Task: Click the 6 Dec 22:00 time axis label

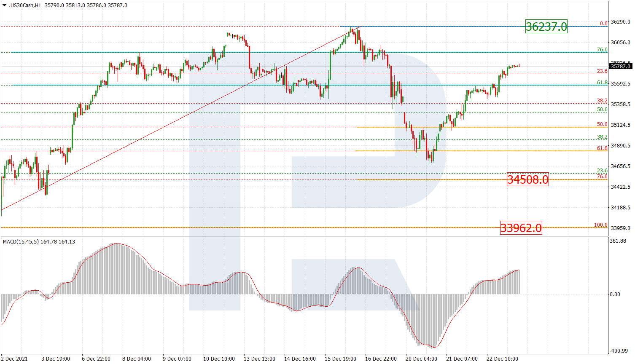Action: click(x=96, y=359)
